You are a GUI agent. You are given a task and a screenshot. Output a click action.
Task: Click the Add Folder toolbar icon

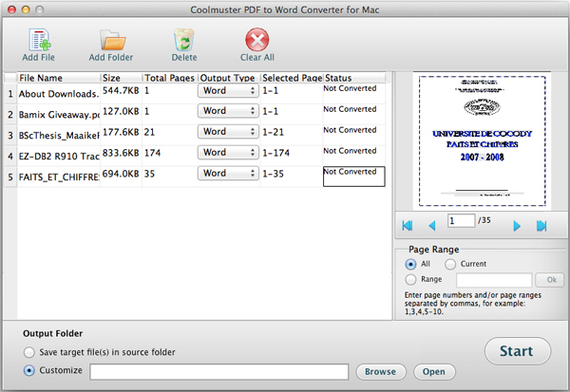click(x=112, y=40)
